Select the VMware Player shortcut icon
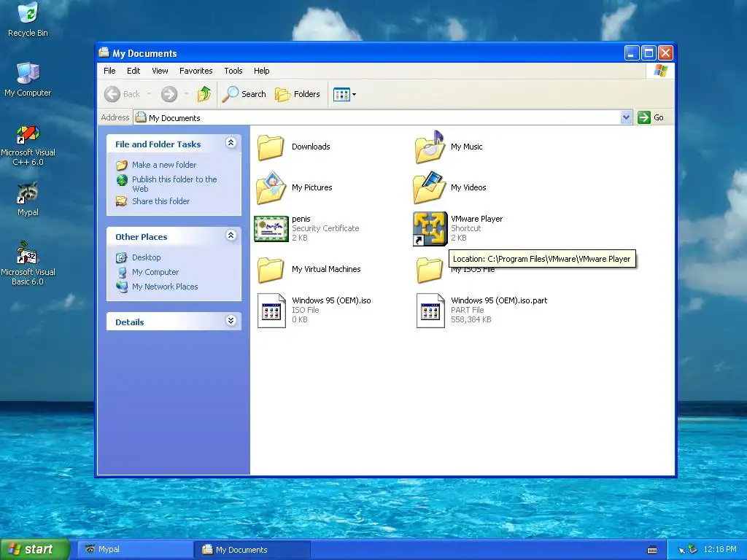This screenshot has height=560, width=747. click(430, 228)
